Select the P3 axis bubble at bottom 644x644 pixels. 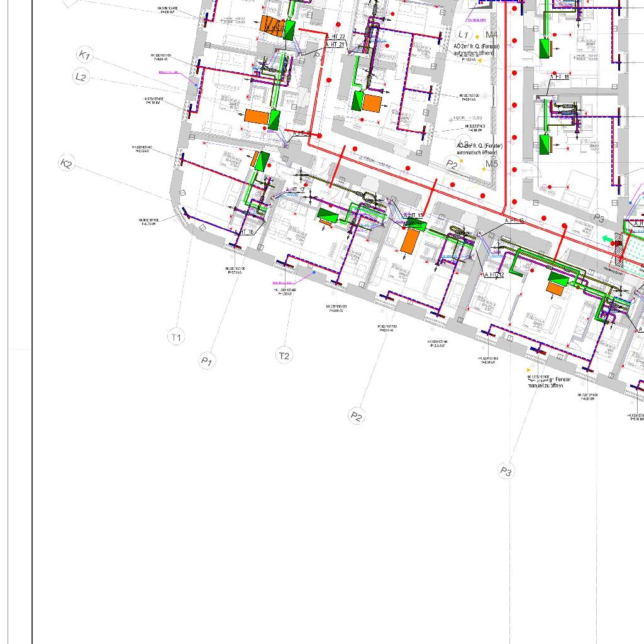[x=506, y=471]
